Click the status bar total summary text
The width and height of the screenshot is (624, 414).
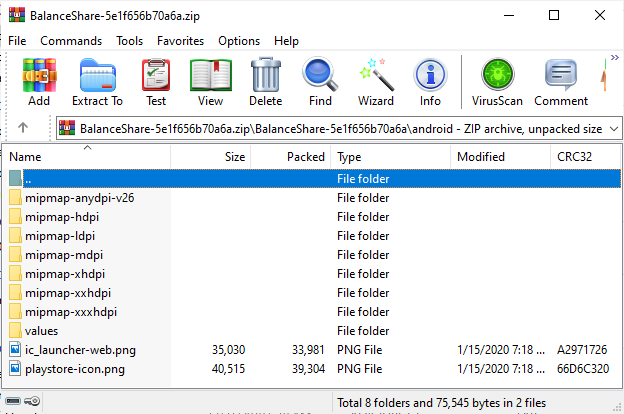[x=441, y=403]
